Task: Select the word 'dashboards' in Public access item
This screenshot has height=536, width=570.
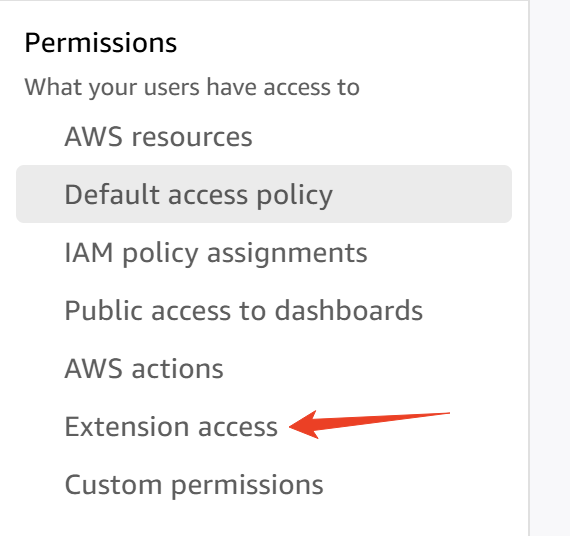Action: click(x=349, y=311)
